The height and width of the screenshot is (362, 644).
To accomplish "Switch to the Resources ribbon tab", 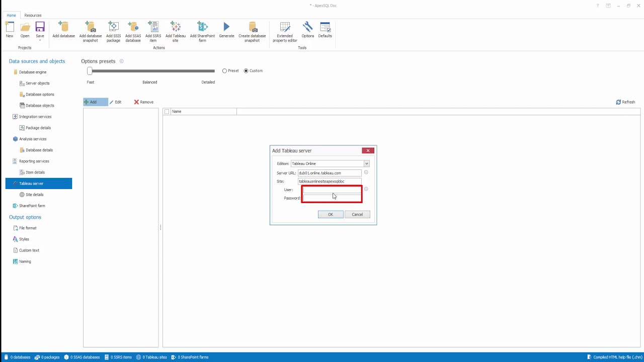I will point(33,15).
